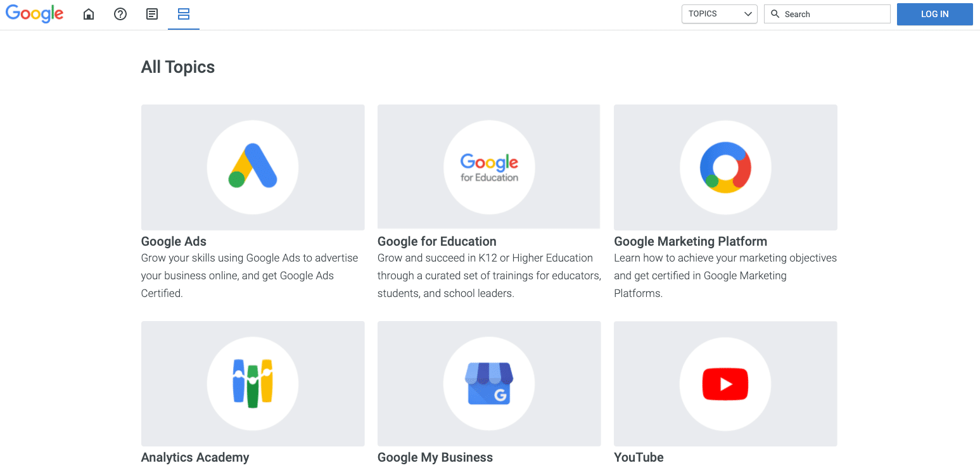Open the Google Ads title link
The width and height of the screenshot is (980, 468).
point(174,241)
